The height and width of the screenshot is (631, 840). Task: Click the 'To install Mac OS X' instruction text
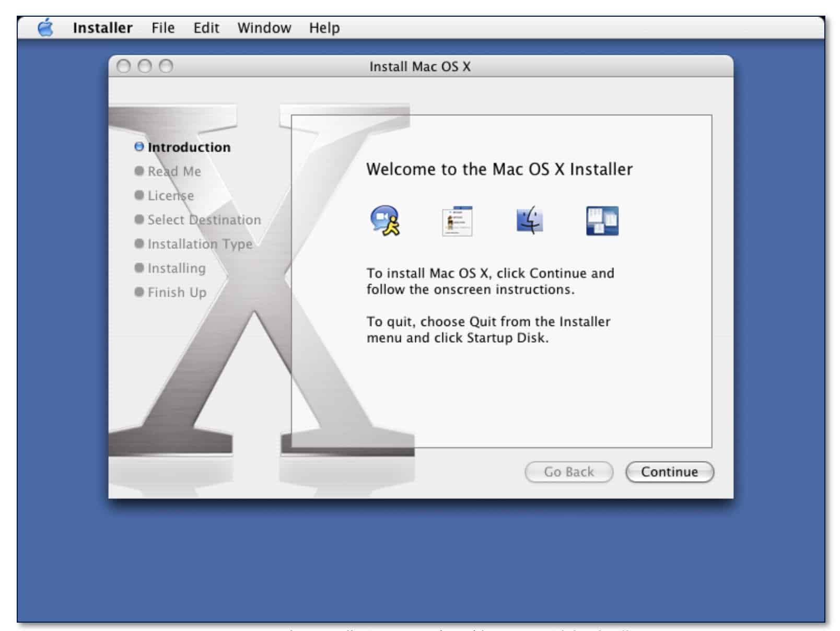(490, 281)
